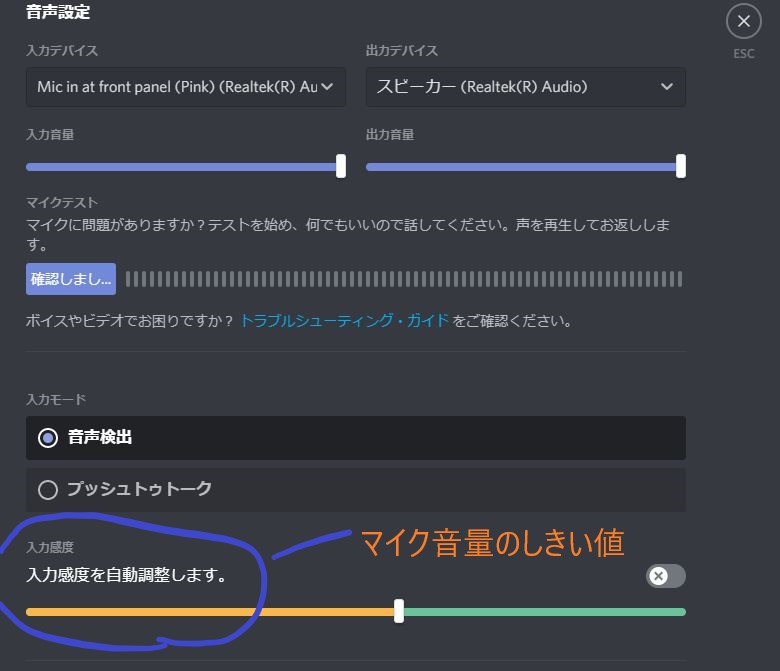
Task: Click the マイクテスト section label
Action: click(x=62, y=202)
